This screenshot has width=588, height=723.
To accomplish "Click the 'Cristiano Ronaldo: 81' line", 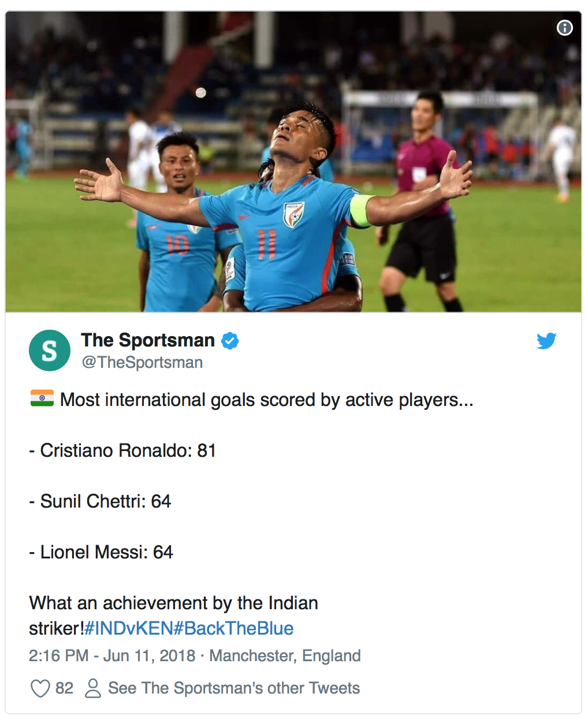I will [122, 450].
